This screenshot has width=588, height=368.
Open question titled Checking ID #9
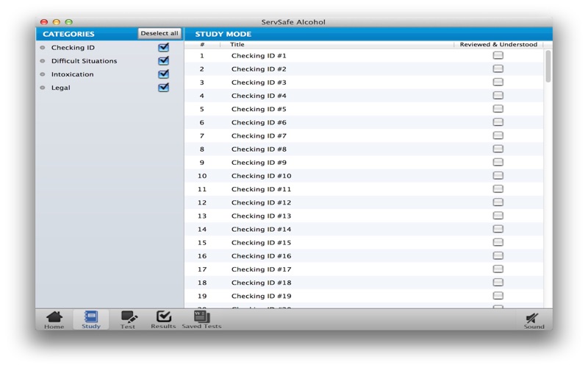pyautogui.click(x=259, y=162)
